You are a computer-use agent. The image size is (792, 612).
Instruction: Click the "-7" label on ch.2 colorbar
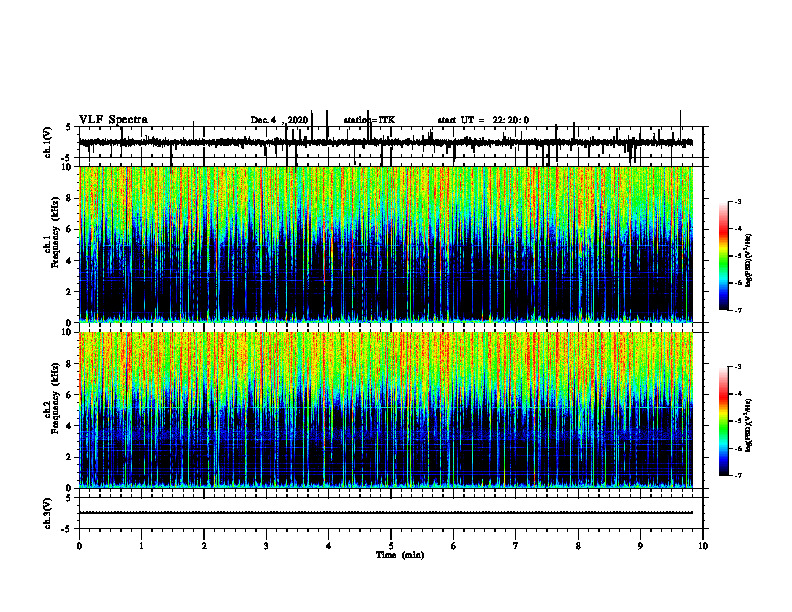[738, 476]
